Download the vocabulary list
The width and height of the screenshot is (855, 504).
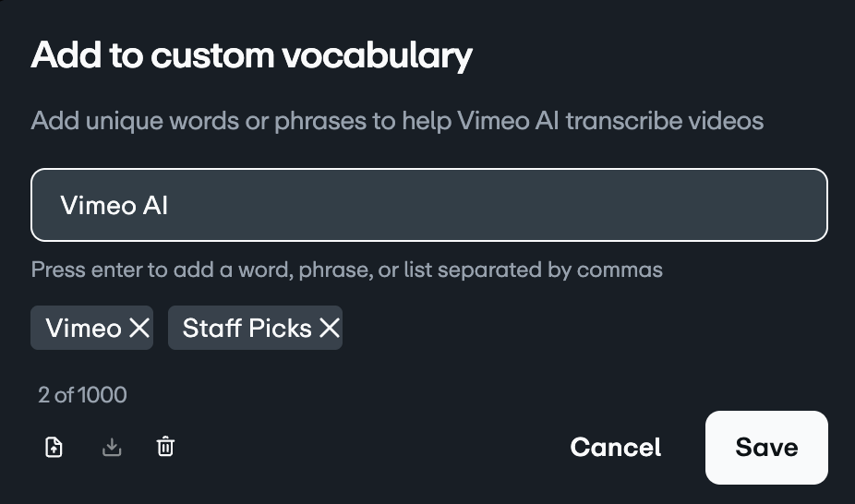[x=112, y=448]
